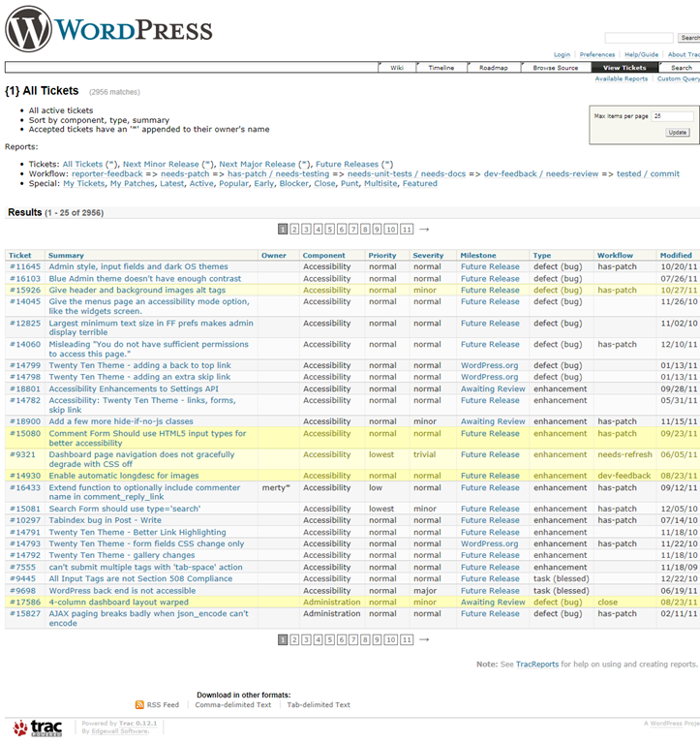Click the needs-patch workflow link

[185, 173]
